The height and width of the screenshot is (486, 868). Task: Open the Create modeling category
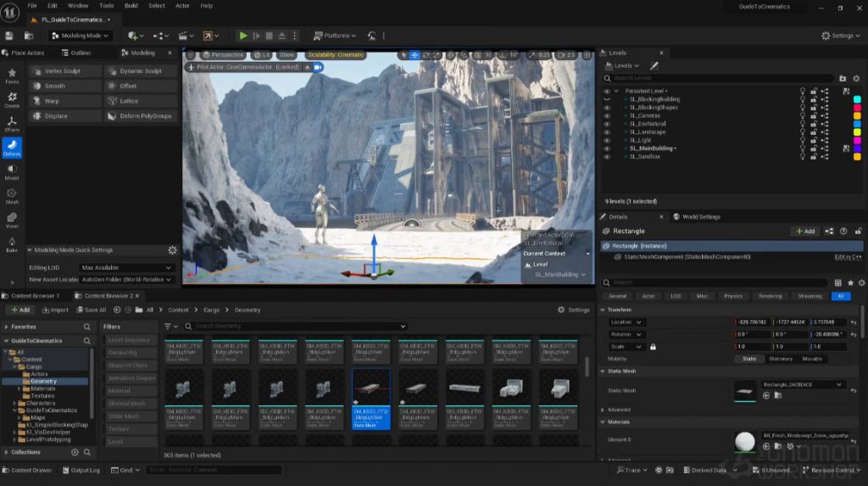[12, 100]
